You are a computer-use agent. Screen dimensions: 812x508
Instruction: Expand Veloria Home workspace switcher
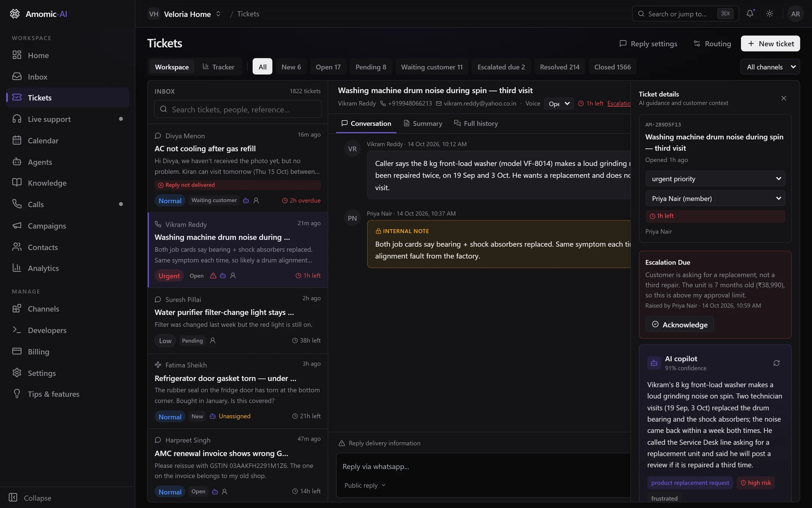[185, 14]
